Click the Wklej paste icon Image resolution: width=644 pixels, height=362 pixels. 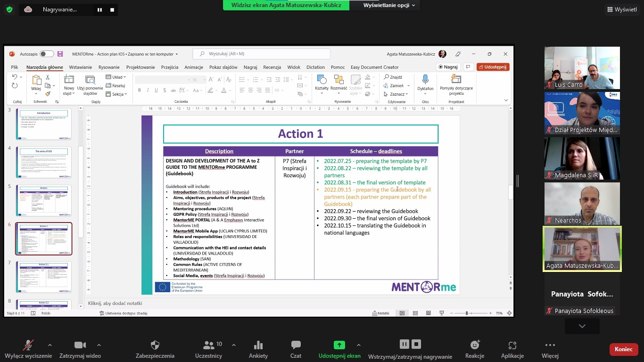36,80
